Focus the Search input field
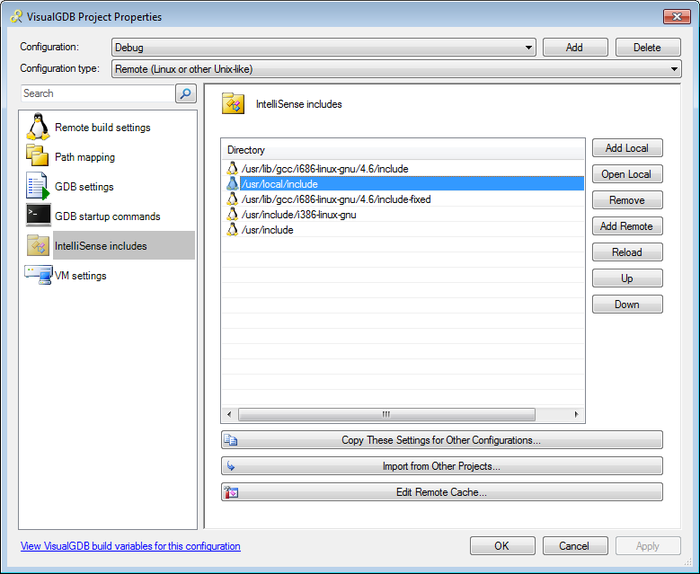700x574 pixels. point(97,93)
